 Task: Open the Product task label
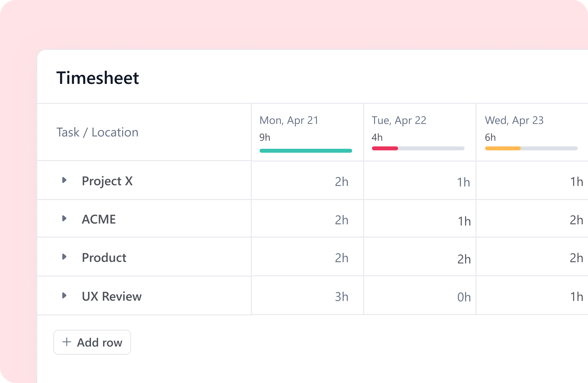pyautogui.click(x=104, y=258)
